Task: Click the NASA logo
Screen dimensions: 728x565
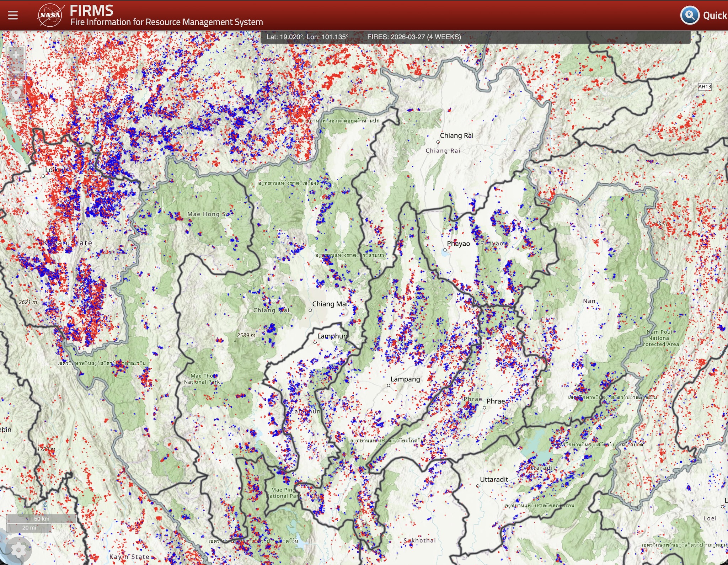Action: coord(50,15)
